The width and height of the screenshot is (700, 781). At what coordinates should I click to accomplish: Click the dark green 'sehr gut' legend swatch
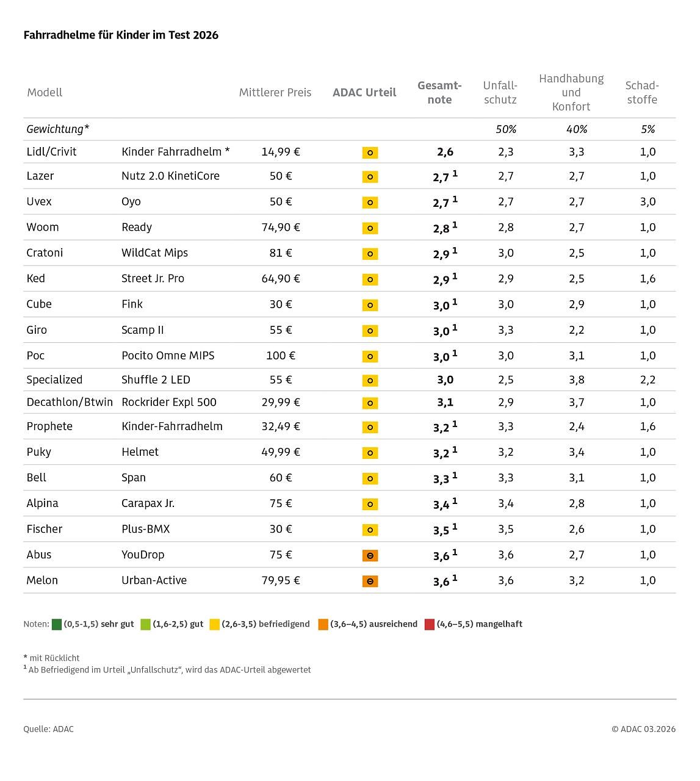point(57,624)
